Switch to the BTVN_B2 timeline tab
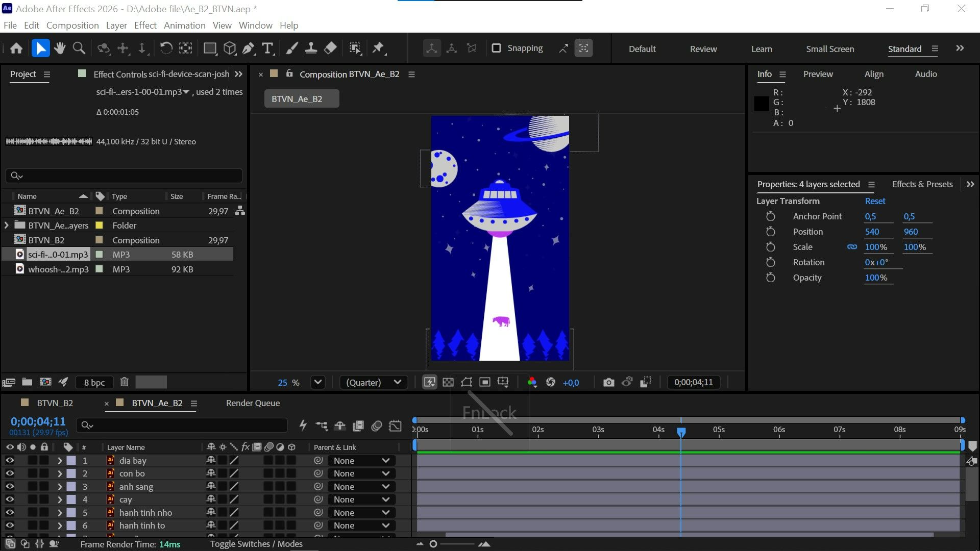The image size is (980, 551). point(55,403)
